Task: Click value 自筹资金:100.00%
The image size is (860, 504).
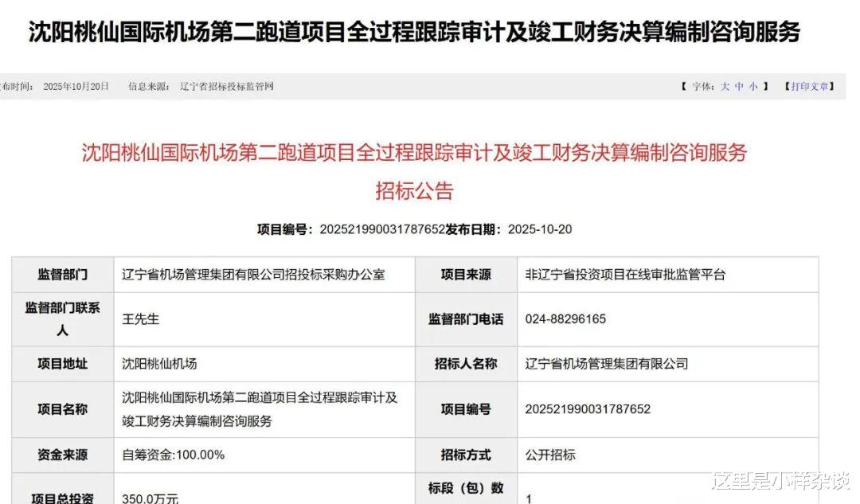Action: (174, 455)
